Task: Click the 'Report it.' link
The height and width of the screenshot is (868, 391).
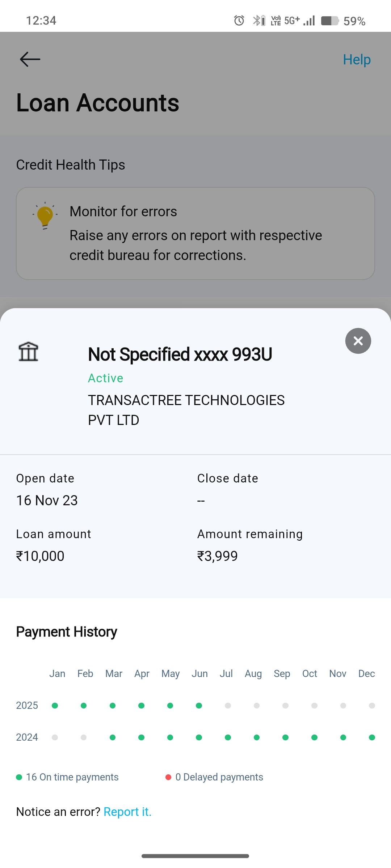Action: [x=127, y=812]
